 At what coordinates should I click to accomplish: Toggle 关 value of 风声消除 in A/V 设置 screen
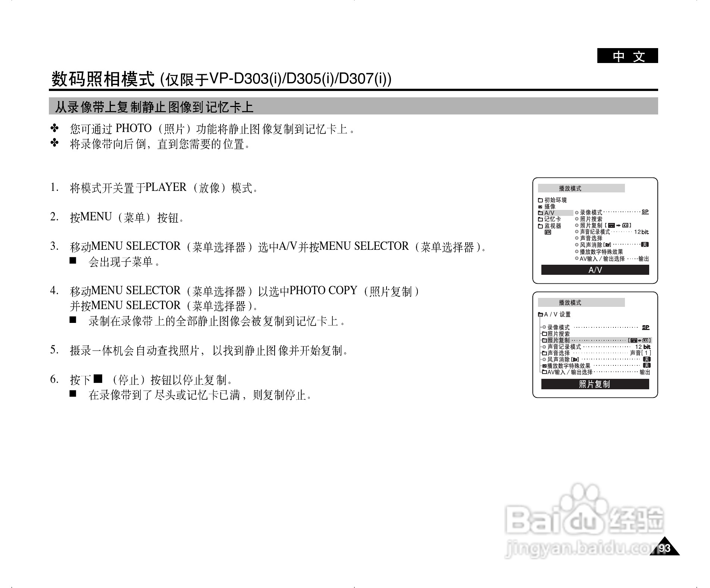(647, 359)
